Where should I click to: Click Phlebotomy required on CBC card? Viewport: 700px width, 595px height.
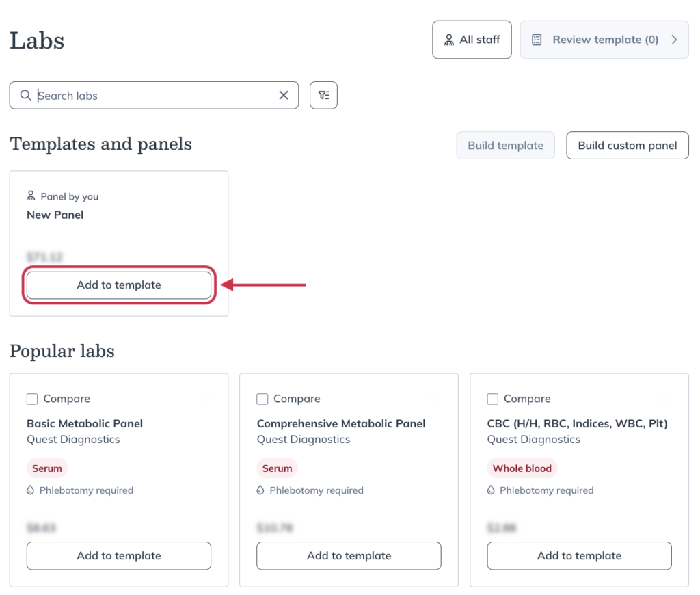click(x=546, y=490)
